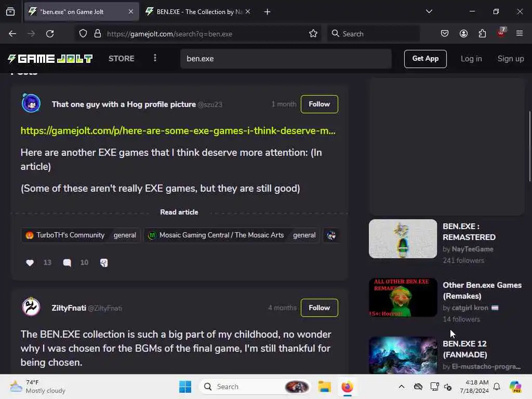
Task: Go back to the previous page
Action: tap(12, 34)
